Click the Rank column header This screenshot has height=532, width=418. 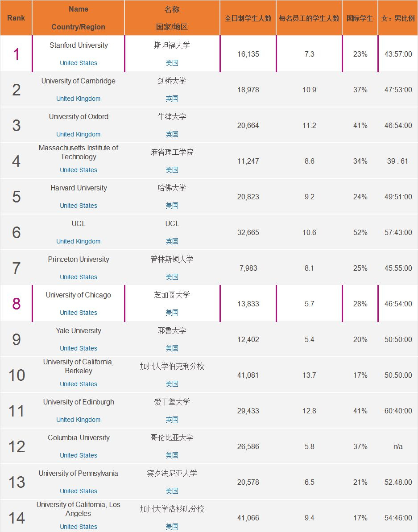point(16,18)
